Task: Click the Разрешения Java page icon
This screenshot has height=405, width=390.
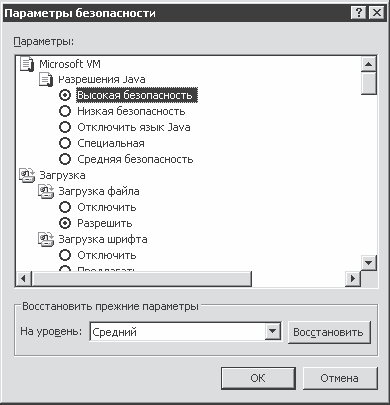Action: pyautogui.click(x=46, y=80)
